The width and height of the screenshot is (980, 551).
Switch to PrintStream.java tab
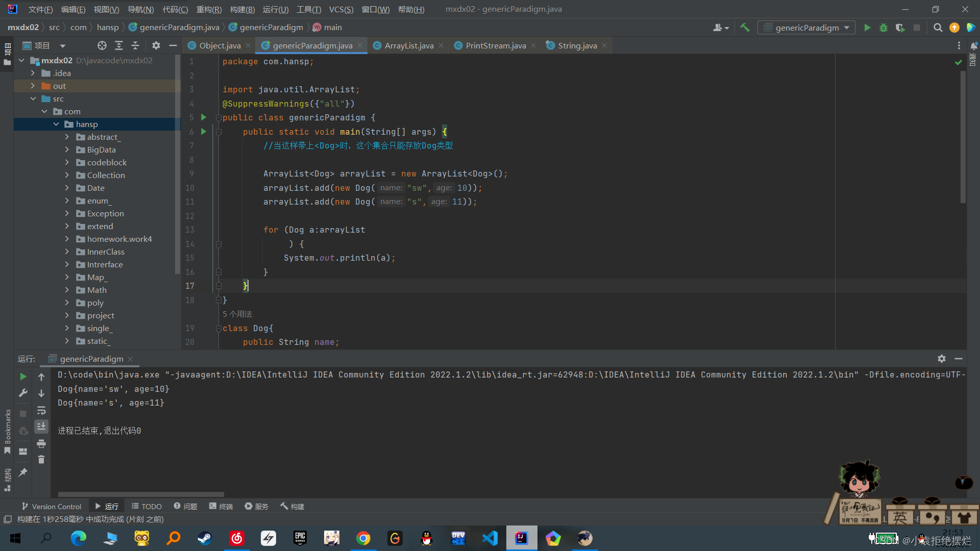point(496,45)
